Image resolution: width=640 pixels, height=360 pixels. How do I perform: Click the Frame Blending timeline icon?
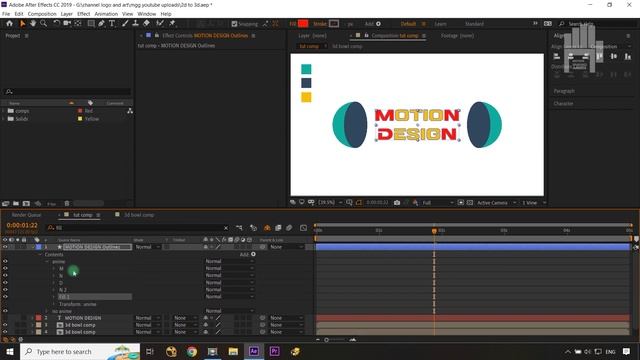[x=278, y=228]
